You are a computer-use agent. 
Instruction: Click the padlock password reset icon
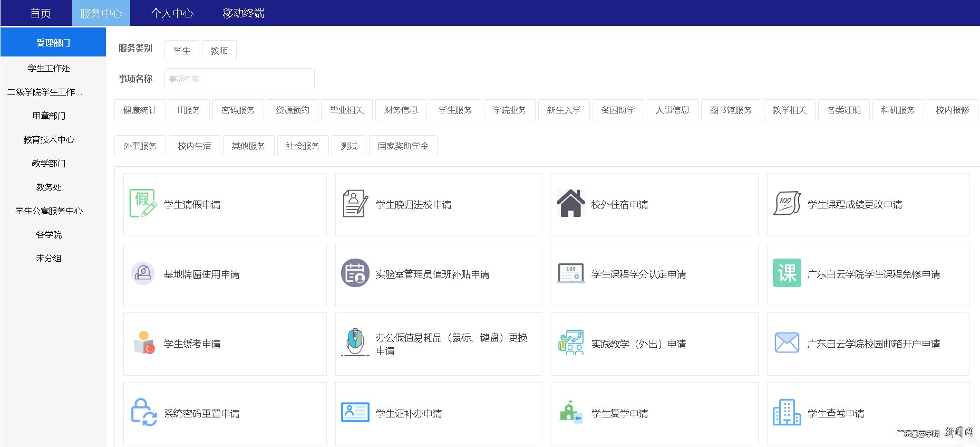click(x=143, y=412)
